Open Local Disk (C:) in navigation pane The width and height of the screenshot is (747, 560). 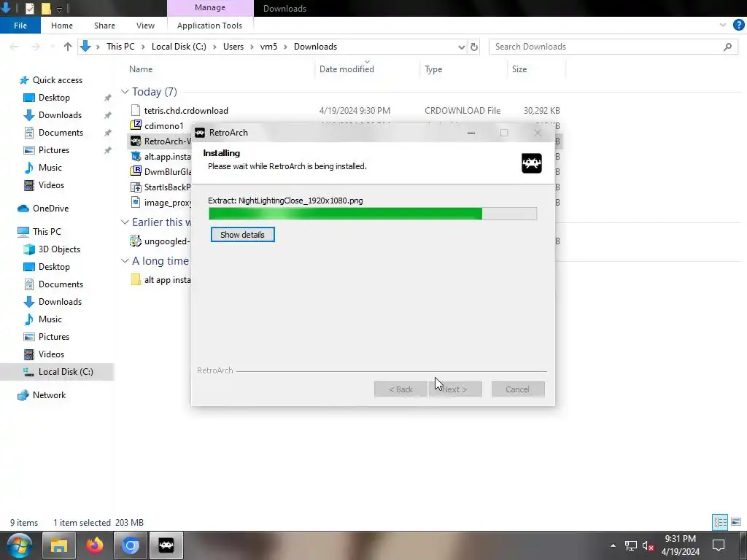(66, 372)
